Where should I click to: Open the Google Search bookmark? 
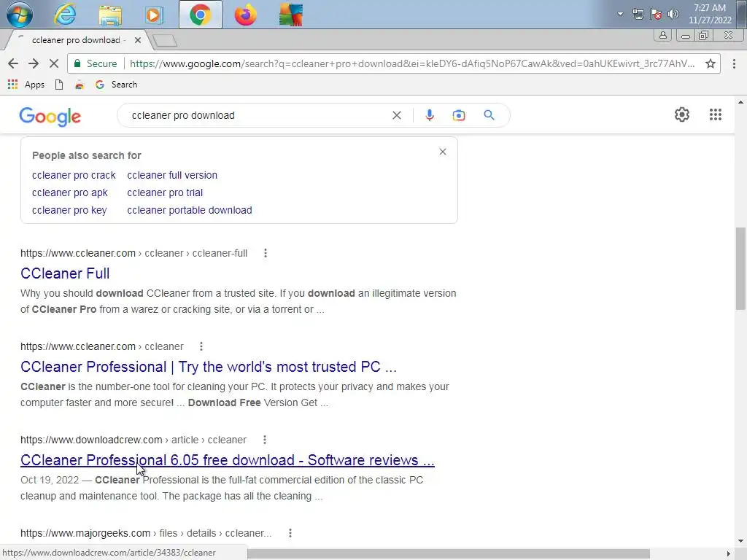[116, 85]
